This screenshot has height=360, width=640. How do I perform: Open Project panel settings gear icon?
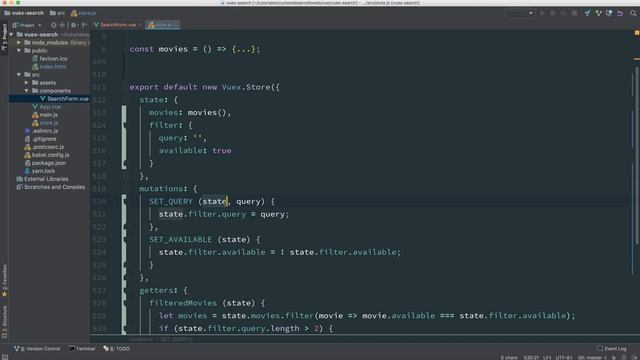(73, 25)
